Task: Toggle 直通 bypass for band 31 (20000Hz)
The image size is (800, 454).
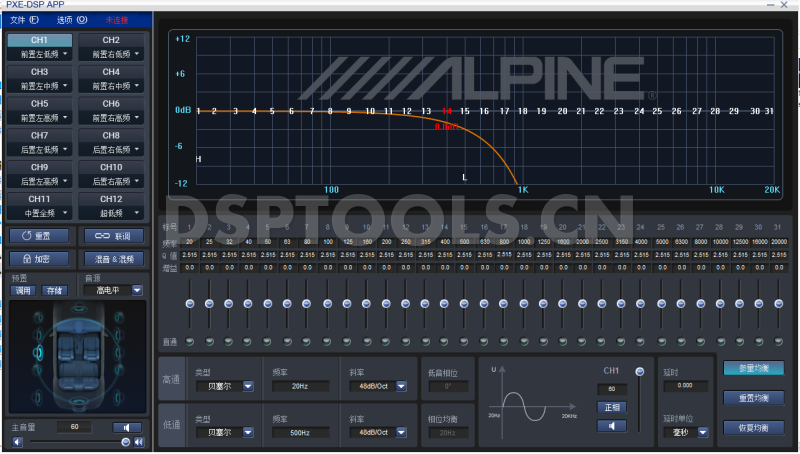Action: click(x=778, y=341)
